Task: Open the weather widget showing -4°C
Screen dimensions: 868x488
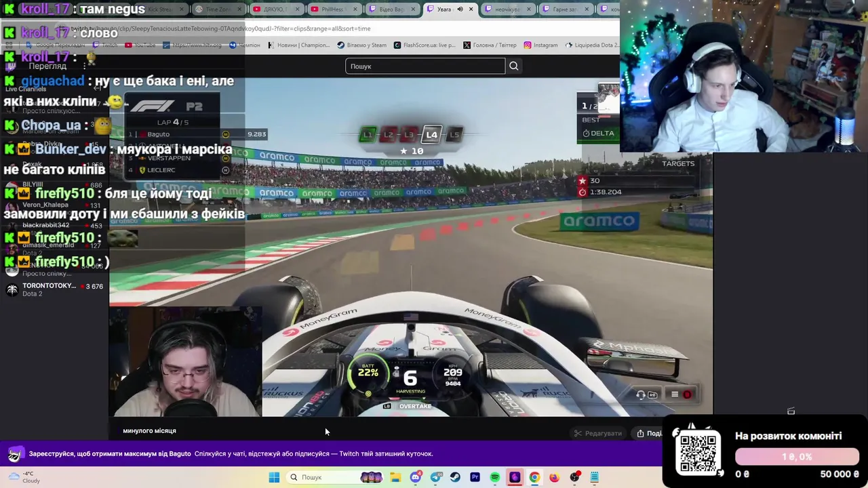Action: point(24,477)
